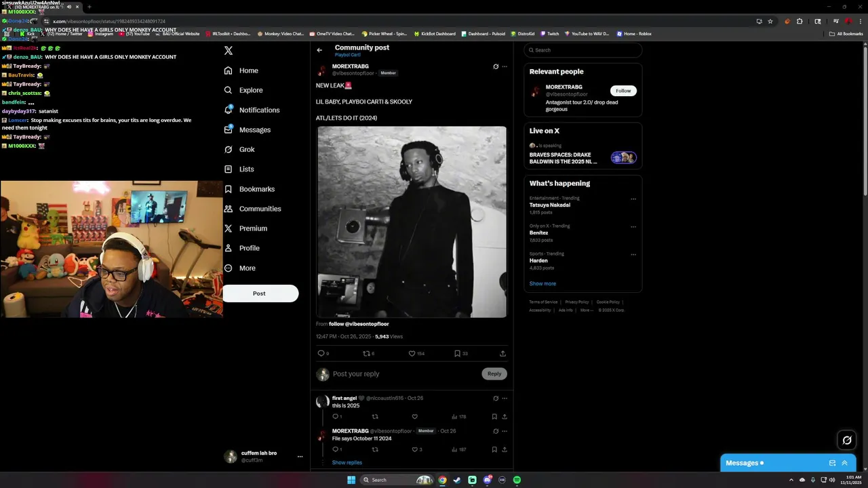The image size is (868, 488).
Task: Click the X search box
Action: [x=583, y=50]
